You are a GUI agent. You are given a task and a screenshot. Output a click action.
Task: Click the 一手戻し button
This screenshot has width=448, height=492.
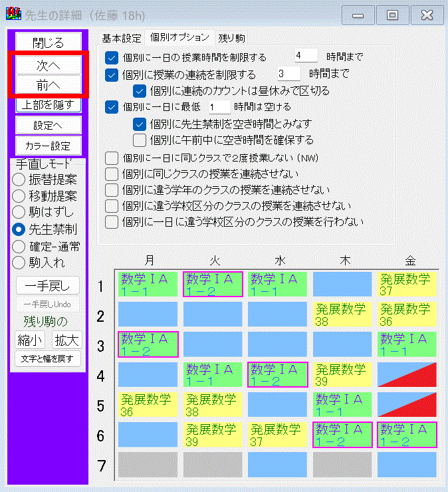(48, 285)
